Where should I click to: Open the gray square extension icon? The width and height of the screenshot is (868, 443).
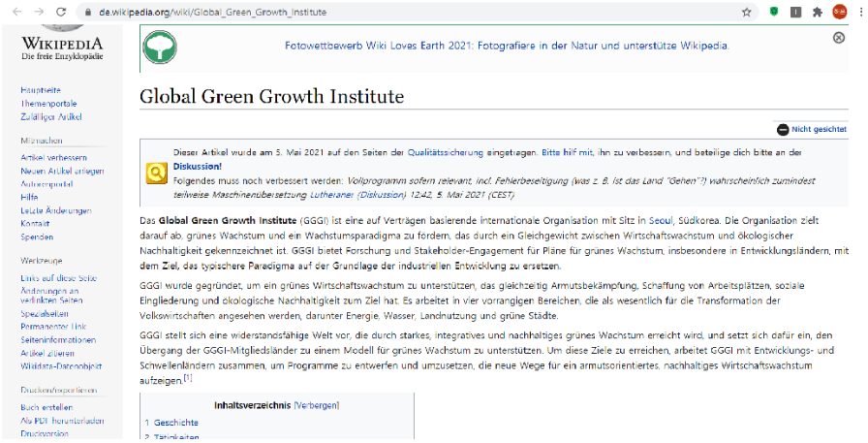[796, 13]
